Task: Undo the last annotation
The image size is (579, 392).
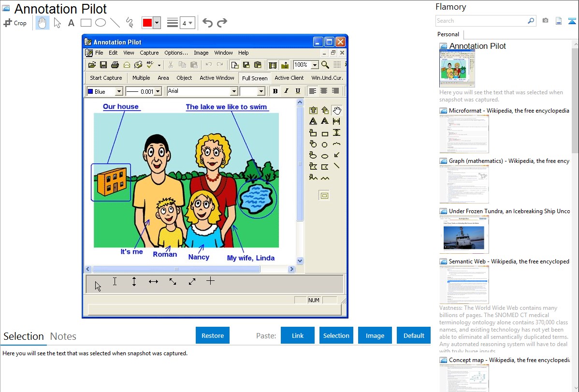Action: (x=207, y=23)
